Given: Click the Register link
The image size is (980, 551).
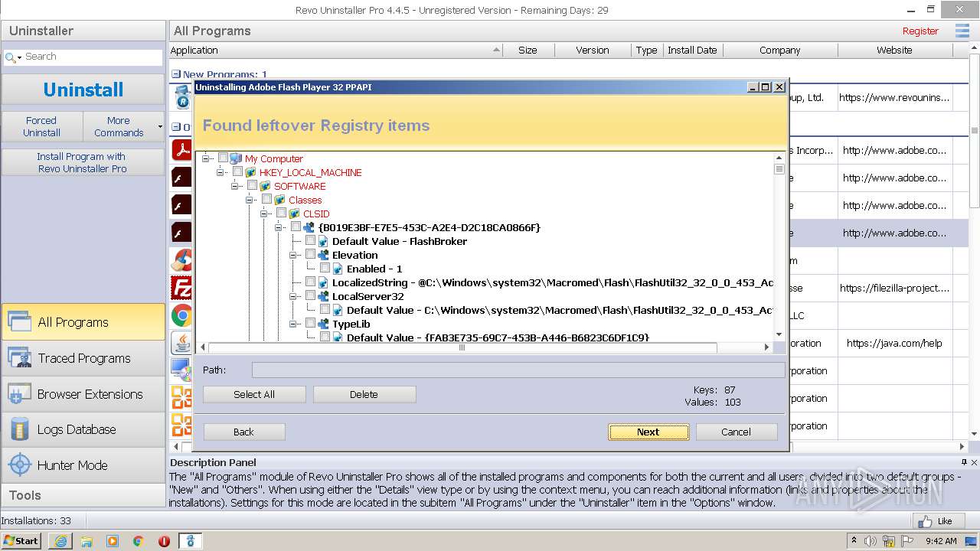Looking at the screenshot, I should (920, 31).
